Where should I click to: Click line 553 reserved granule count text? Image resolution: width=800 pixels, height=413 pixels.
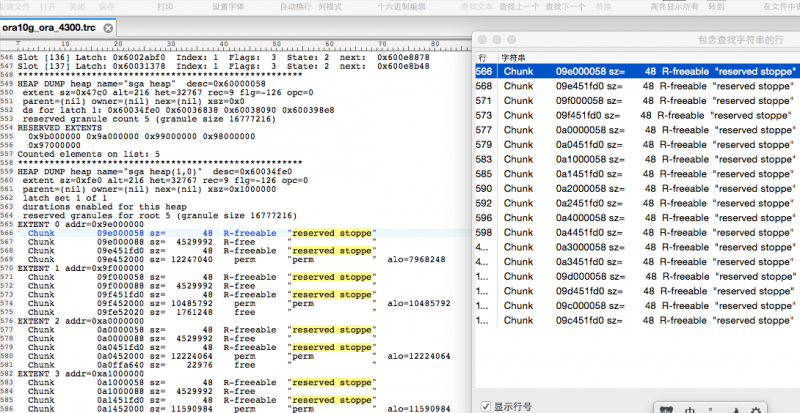[149, 119]
